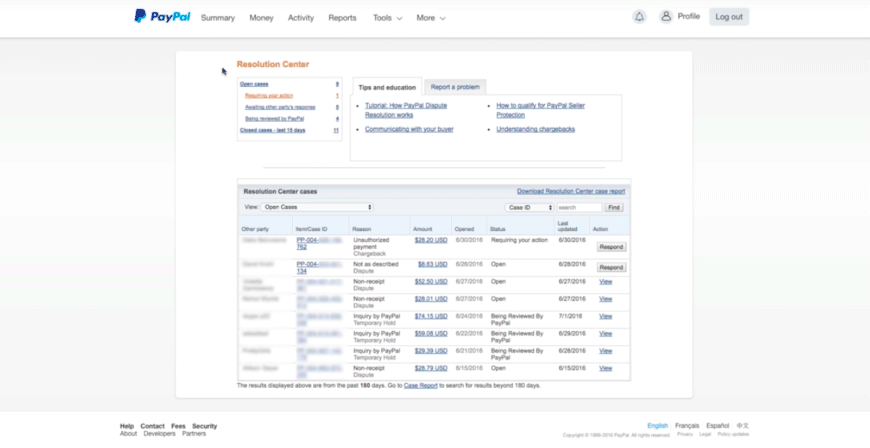Click into the case search field
870x448 pixels.
(x=579, y=207)
